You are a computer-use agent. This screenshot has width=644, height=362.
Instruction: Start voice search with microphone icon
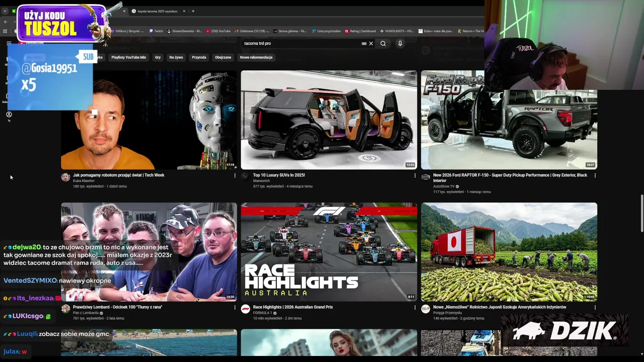[x=400, y=43]
